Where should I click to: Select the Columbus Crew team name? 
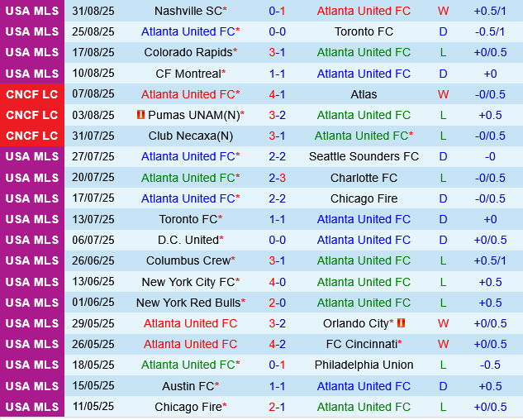click(188, 260)
